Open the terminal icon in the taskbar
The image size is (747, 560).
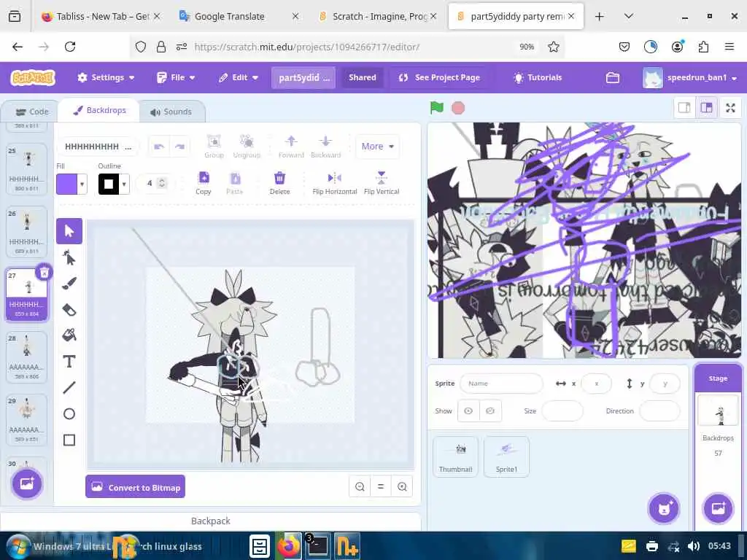pos(317,546)
